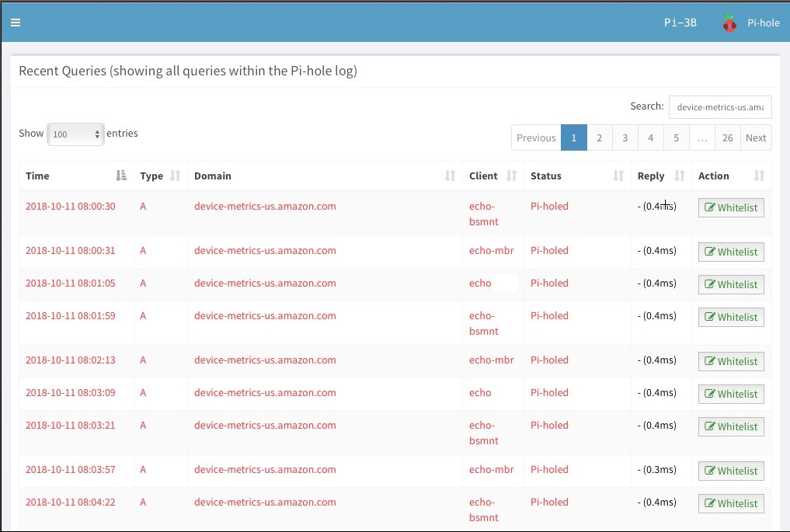Click the 0.3ms reply in the 08:03:57 row
Screen dimensions: 790x532
click(657, 470)
